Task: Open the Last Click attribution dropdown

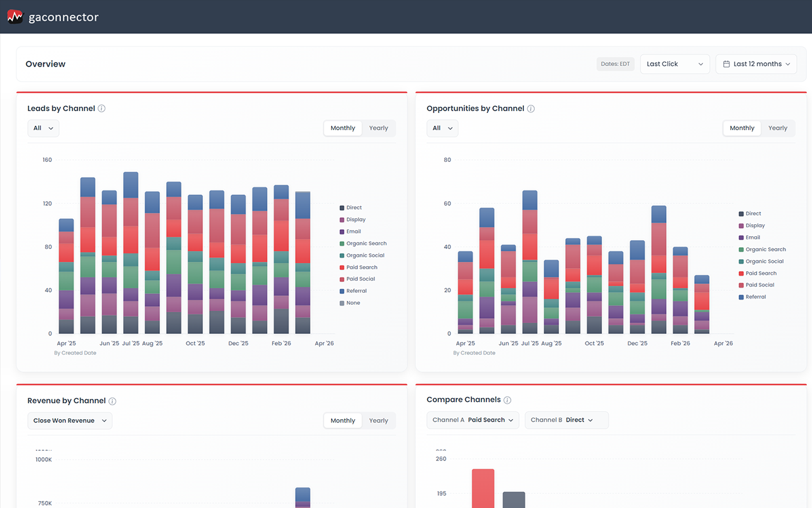Action: pos(675,64)
